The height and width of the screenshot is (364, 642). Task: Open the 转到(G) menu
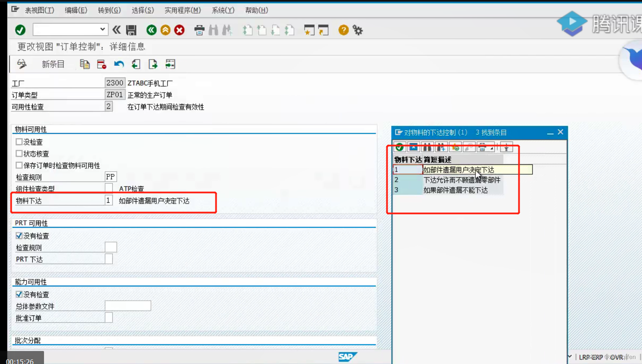point(109,10)
